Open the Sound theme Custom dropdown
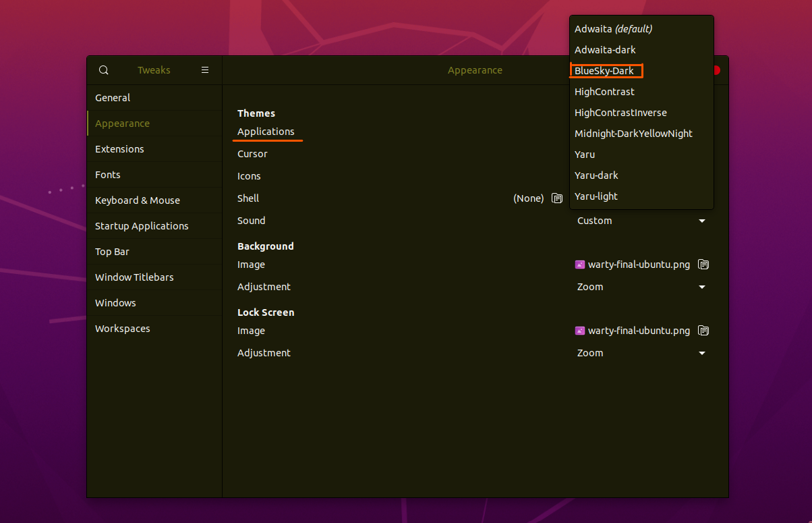The height and width of the screenshot is (523, 812). tap(641, 221)
